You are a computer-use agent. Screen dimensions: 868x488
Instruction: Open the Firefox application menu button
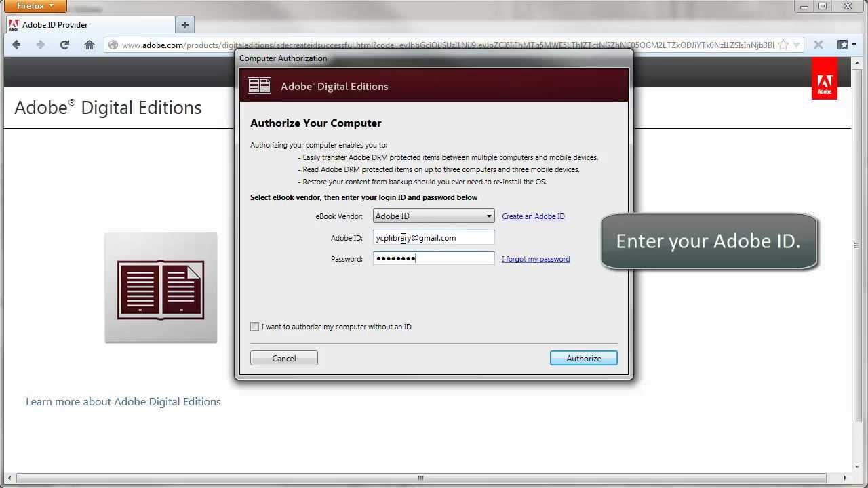(x=37, y=6)
